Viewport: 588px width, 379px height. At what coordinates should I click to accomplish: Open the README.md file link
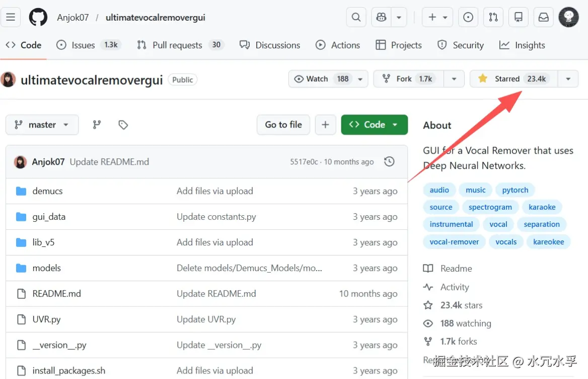(x=56, y=293)
